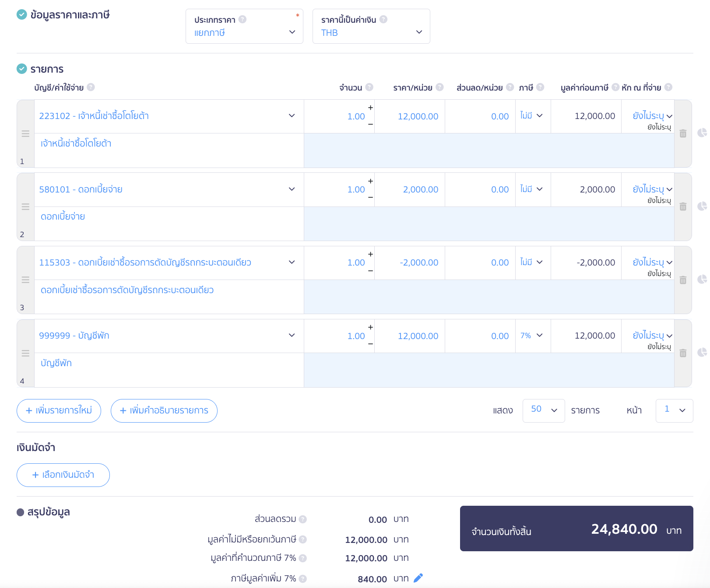This screenshot has width=710, height=588.
Task: Increase quantity with plus in row 3
Action: coord(370,254)
